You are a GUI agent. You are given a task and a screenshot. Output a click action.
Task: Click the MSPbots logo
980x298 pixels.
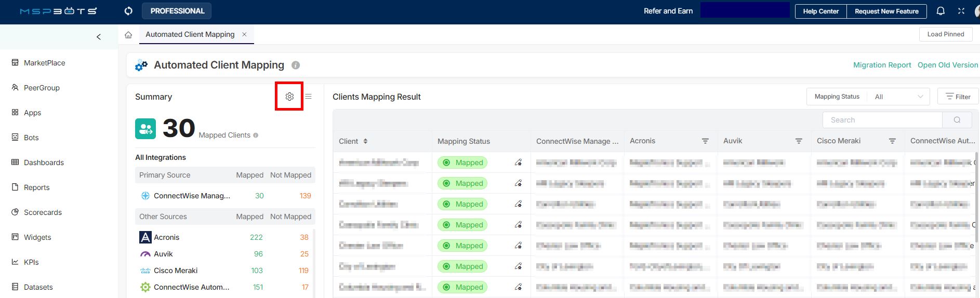[58, 11]
